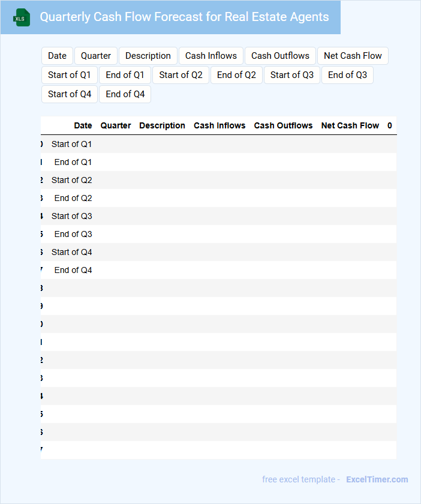Click the Date tag button
Screen dimensions: 421x504
point(57,56)
